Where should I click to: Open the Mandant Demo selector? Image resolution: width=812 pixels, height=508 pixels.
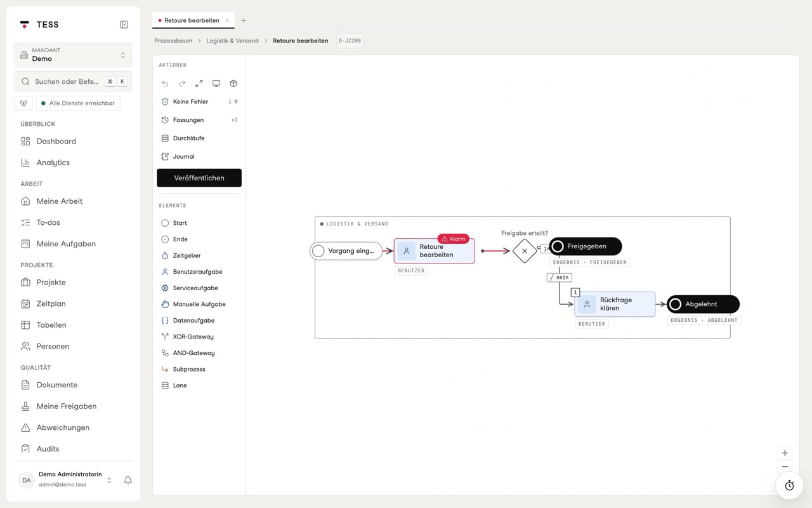[73, 55]
